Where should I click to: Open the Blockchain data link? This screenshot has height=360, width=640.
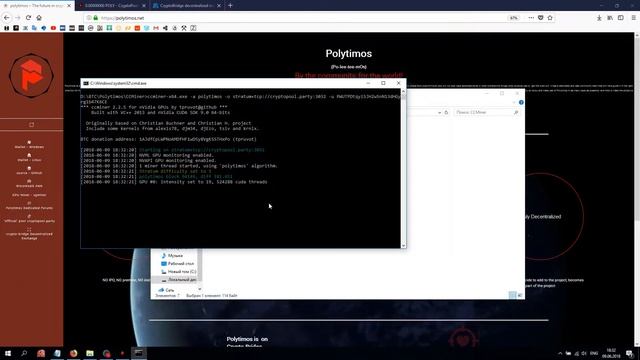(29, 184)
